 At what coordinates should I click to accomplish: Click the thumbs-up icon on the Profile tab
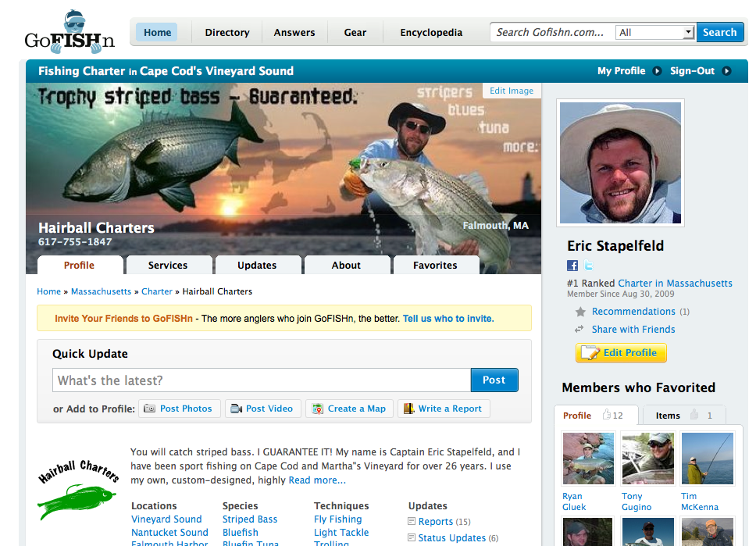pyautogui.click(x=607, y=414)
